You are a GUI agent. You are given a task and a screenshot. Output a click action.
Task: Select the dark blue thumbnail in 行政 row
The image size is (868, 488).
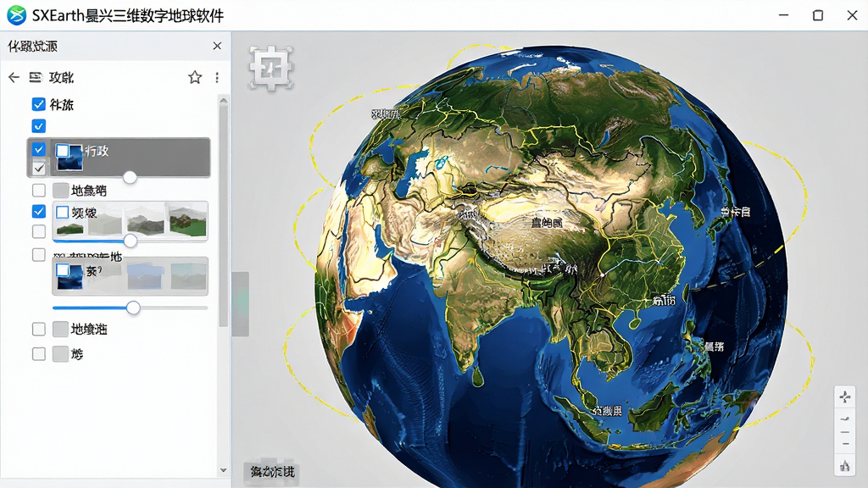tap(70, 157)
